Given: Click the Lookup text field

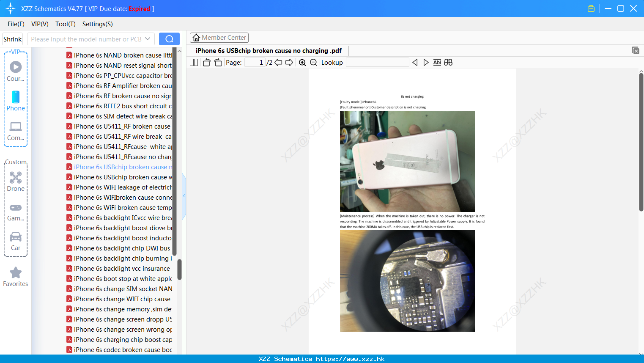Looking at the screenshot, I should coord(377,63).
